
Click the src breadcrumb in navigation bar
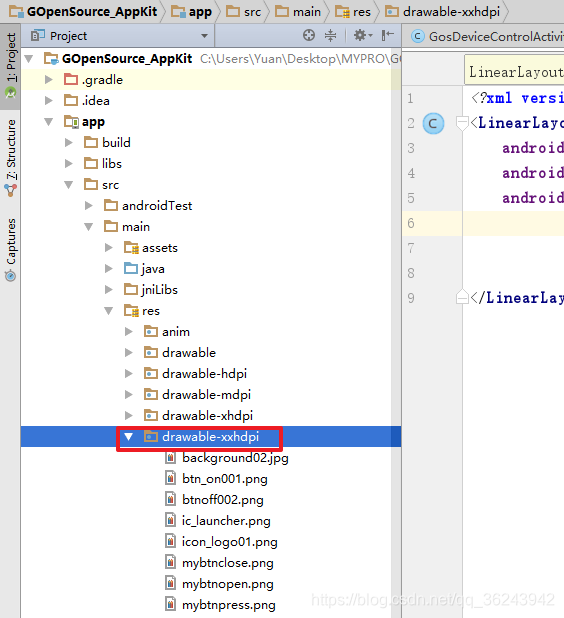(244, 11)
